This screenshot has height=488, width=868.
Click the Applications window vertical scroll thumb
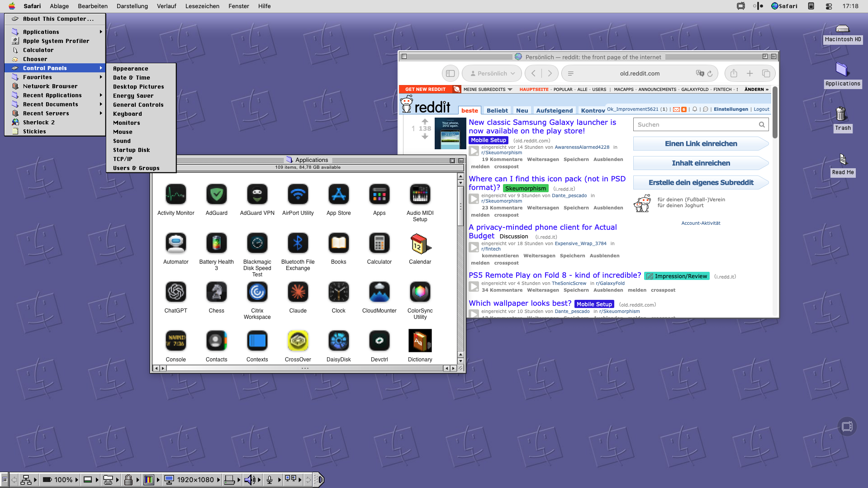point(460,206)
